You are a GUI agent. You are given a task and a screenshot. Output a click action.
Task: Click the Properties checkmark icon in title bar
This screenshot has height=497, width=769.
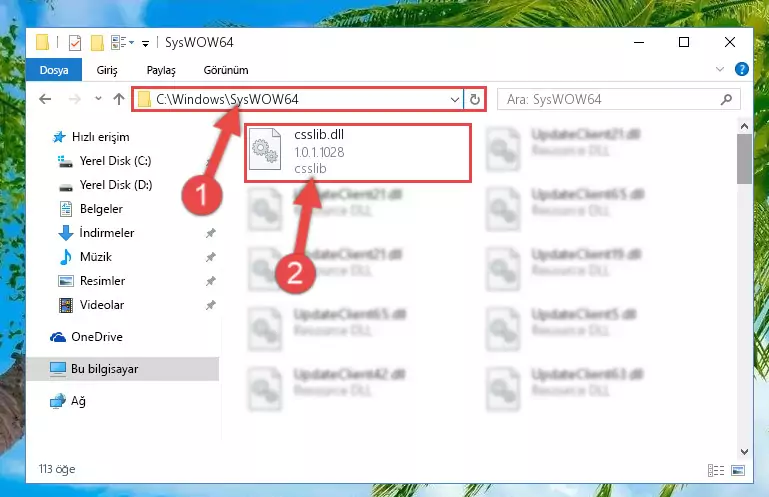(75, 43)
